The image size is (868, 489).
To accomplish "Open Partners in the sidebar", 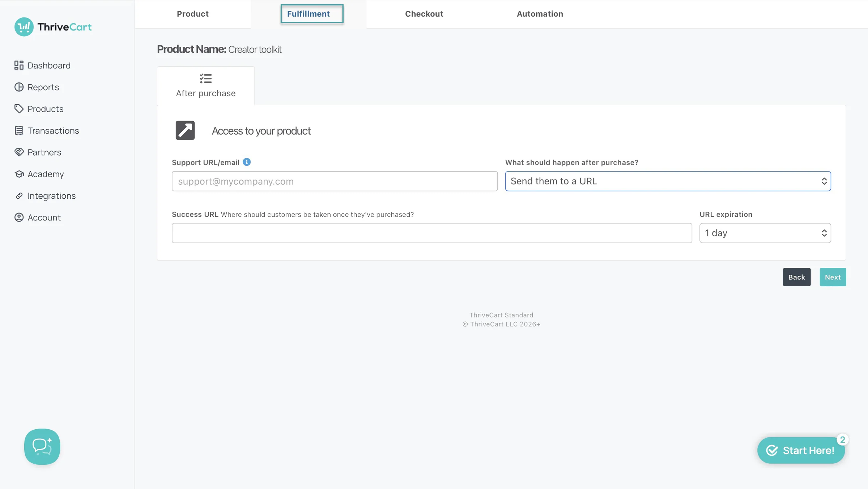I will [38, 152].
